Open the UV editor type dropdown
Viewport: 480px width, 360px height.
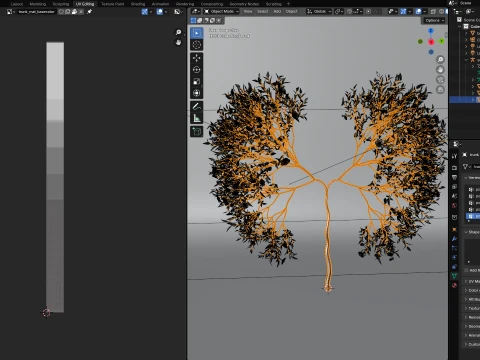(x=11, y=12)
